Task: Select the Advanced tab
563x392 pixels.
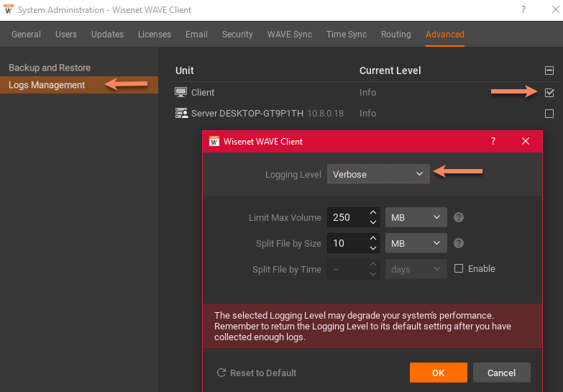Action: (x=445, y=34)
